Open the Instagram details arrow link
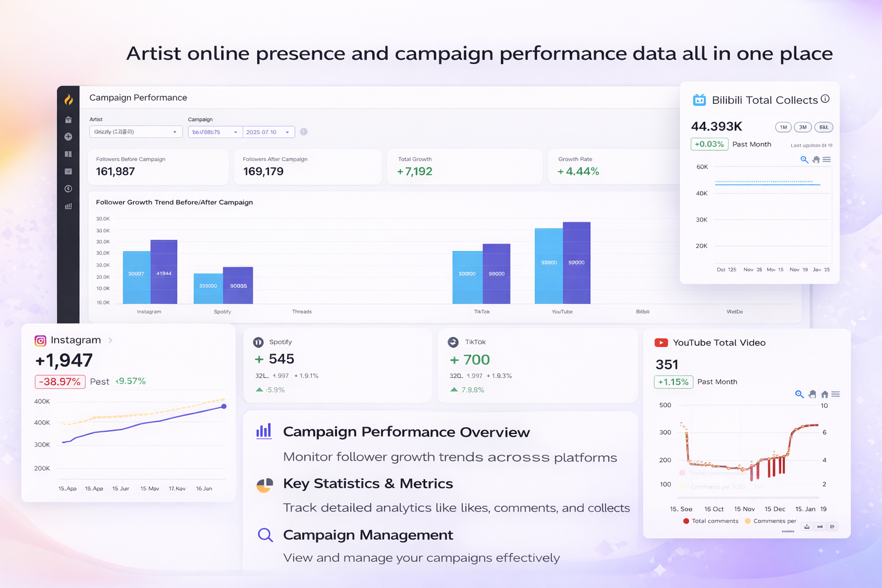 pos(110,341)
